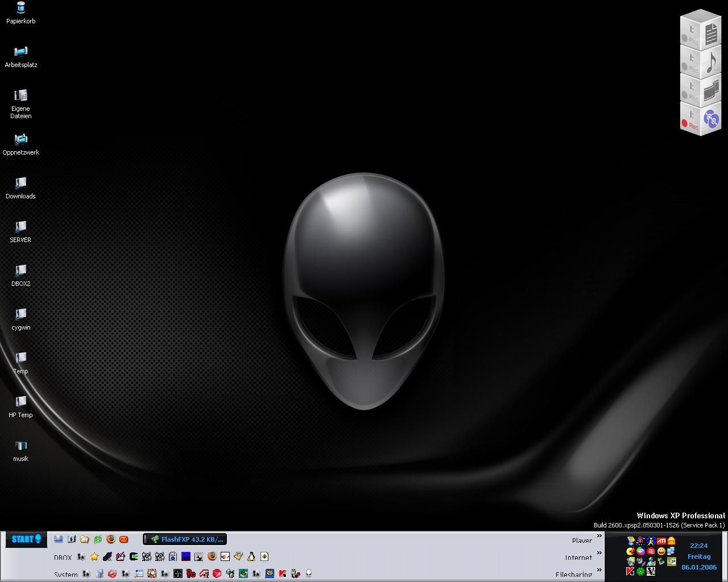Click the ATI icon in system tray
This screenshot has width=728, height=582.
661,541
